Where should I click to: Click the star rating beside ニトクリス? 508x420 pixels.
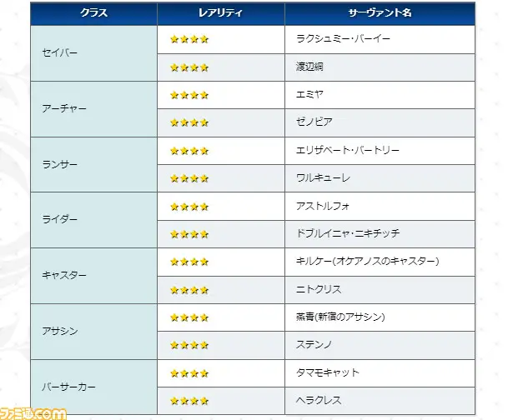189,290
